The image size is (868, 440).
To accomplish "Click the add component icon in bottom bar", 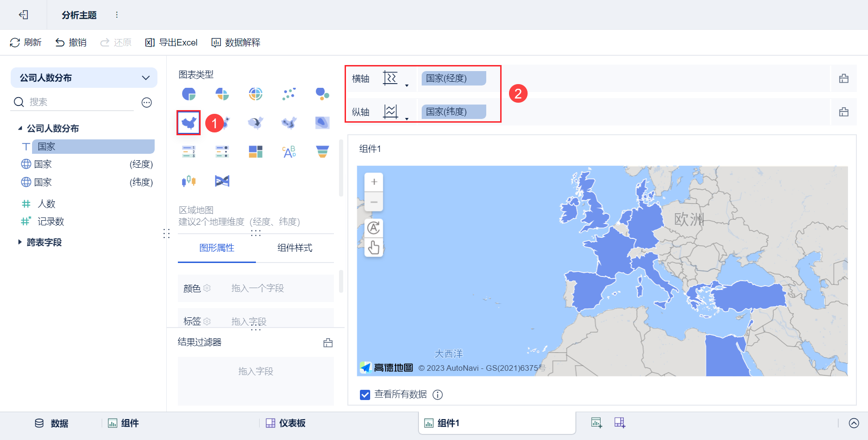I will (596, 423).
